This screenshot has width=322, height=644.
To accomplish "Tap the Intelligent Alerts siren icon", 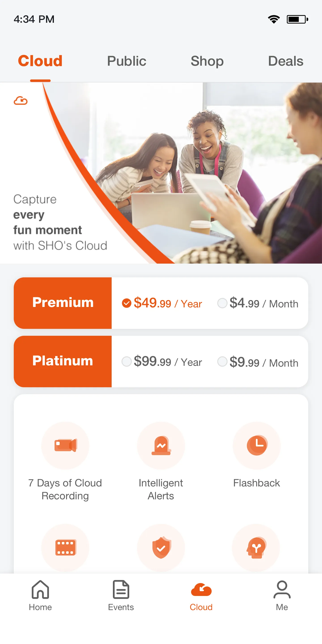I will [161, 445].
